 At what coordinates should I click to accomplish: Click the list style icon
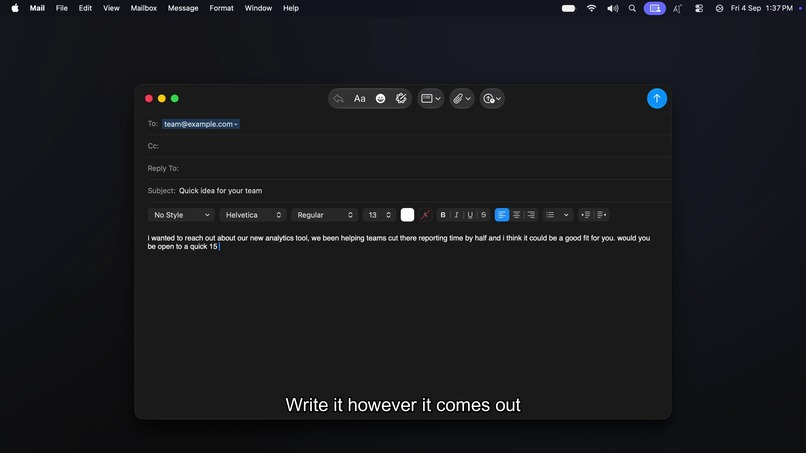point(550,215)
